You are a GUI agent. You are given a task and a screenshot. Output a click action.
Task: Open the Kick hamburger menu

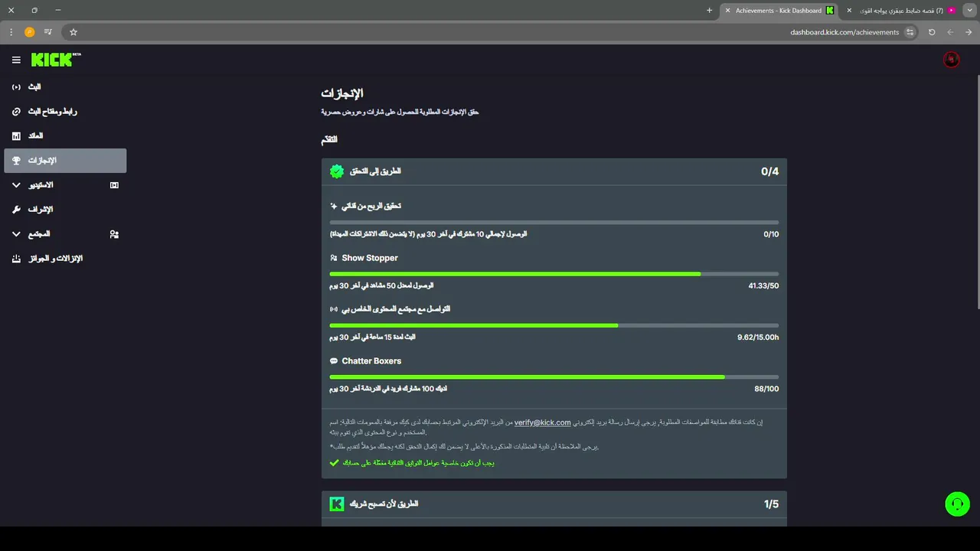click(x=16, y=60)
